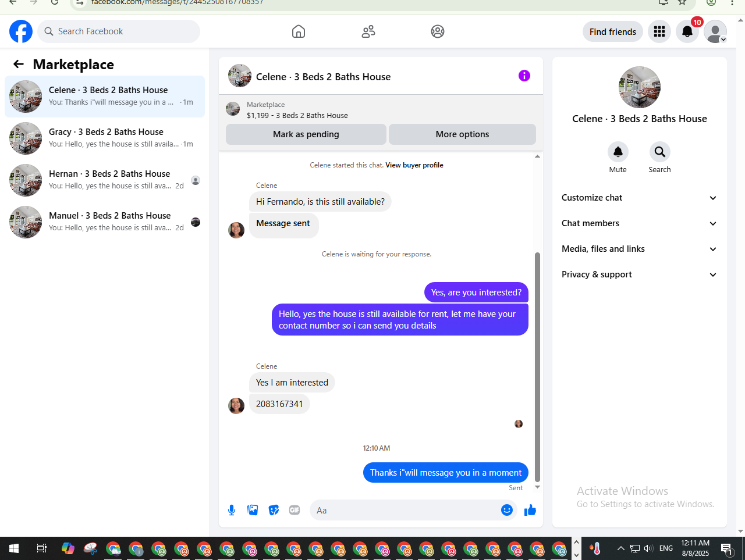The image size is (745, 560).
Task: Expand the Privacy & support section
Action: coord(639,274)
